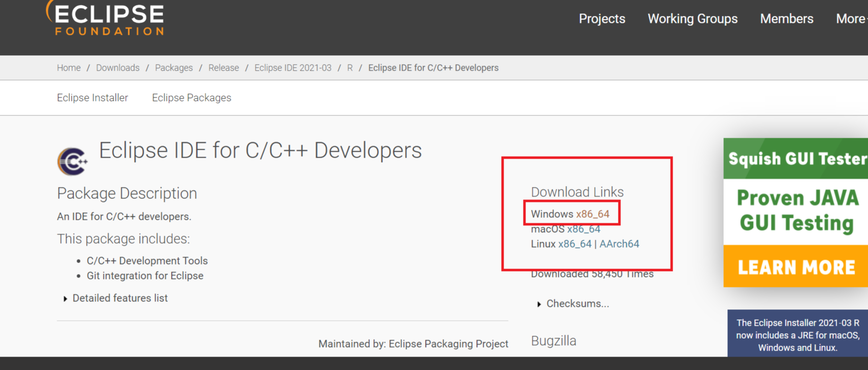The width and height of the screenshot is (868, 370).
Task: Click 'Maintained by: Eclipse Packaging Project' text
Action: click(x=413, y=344)
